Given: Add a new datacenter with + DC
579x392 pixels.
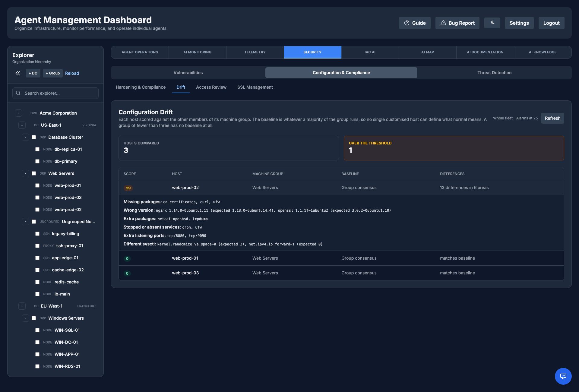Looking at the screenshot, I should [33, 73].
